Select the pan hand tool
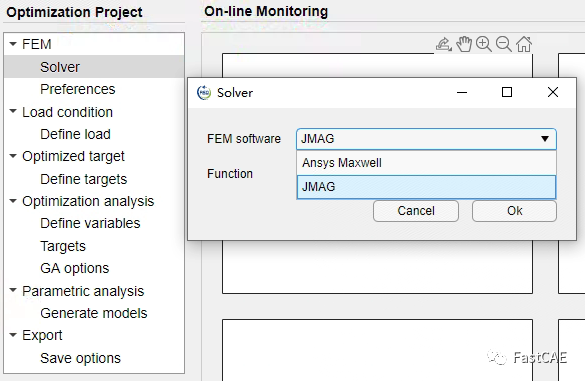 [464, 44]
